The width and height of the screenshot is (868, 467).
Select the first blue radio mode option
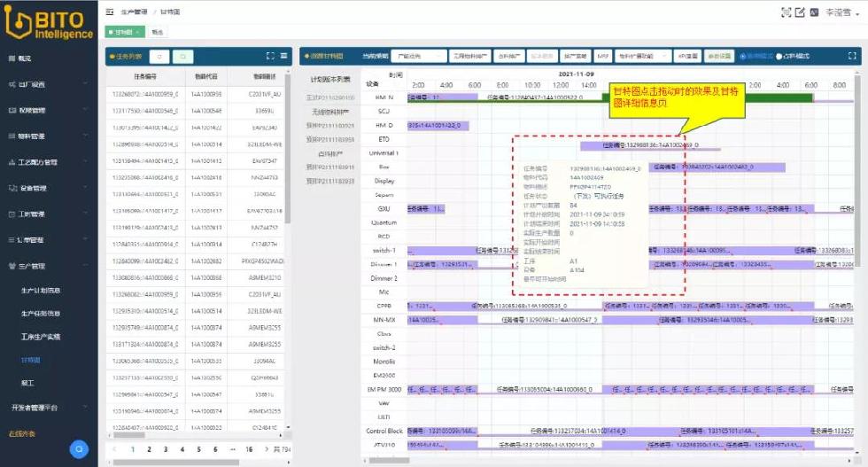click(x=742, y=56)
